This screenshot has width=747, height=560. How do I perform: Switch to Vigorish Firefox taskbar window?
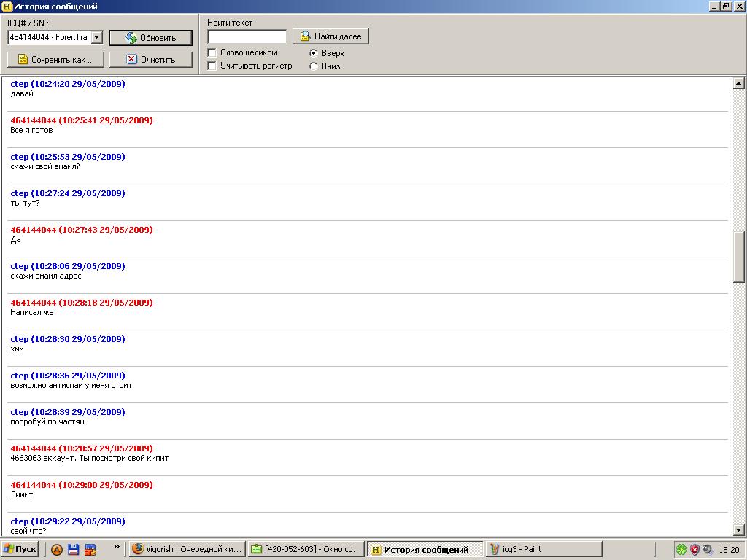(x=187, y=550)
